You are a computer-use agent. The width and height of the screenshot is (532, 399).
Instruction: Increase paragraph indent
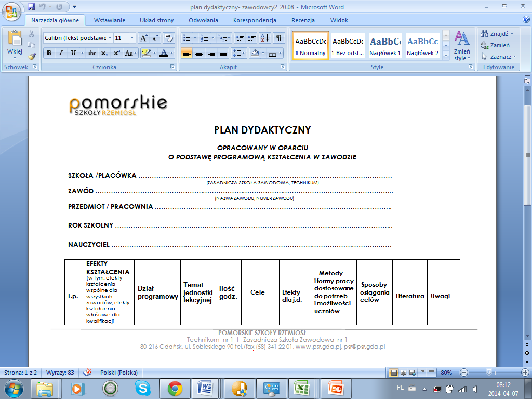(x=252, y=38)
